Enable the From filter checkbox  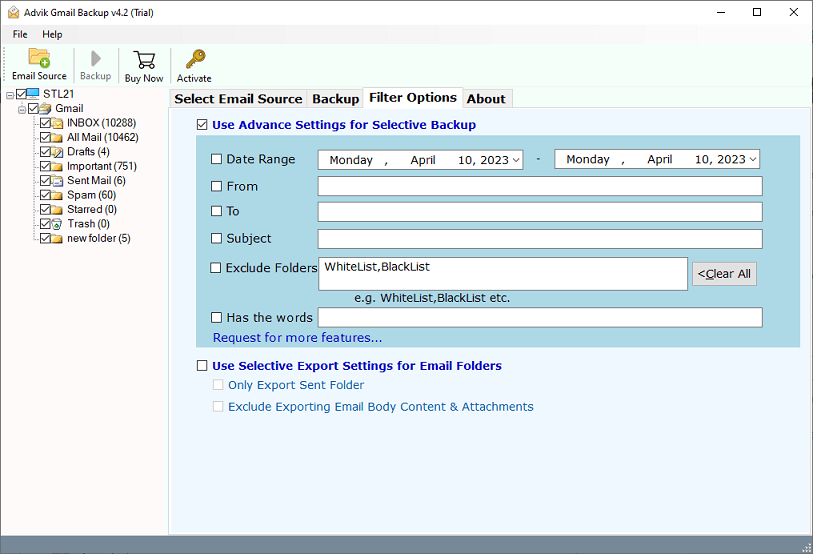pyautogui.click(x=216, y=186)
